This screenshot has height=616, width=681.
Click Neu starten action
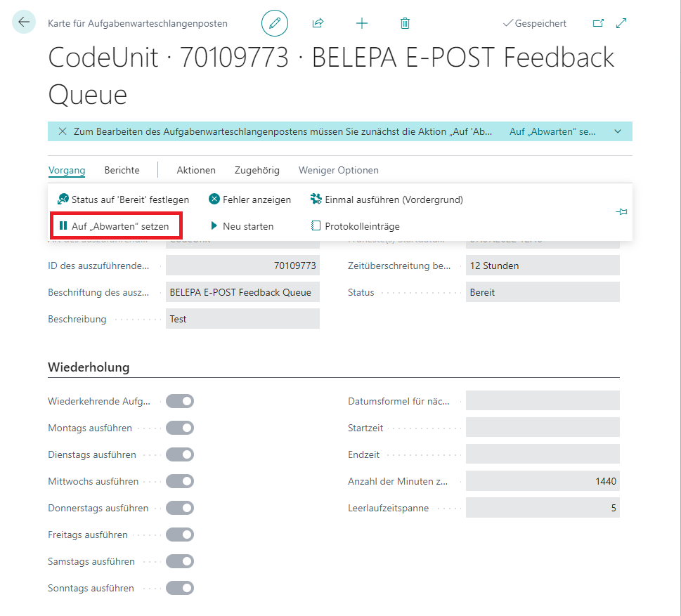coord(242,226)
